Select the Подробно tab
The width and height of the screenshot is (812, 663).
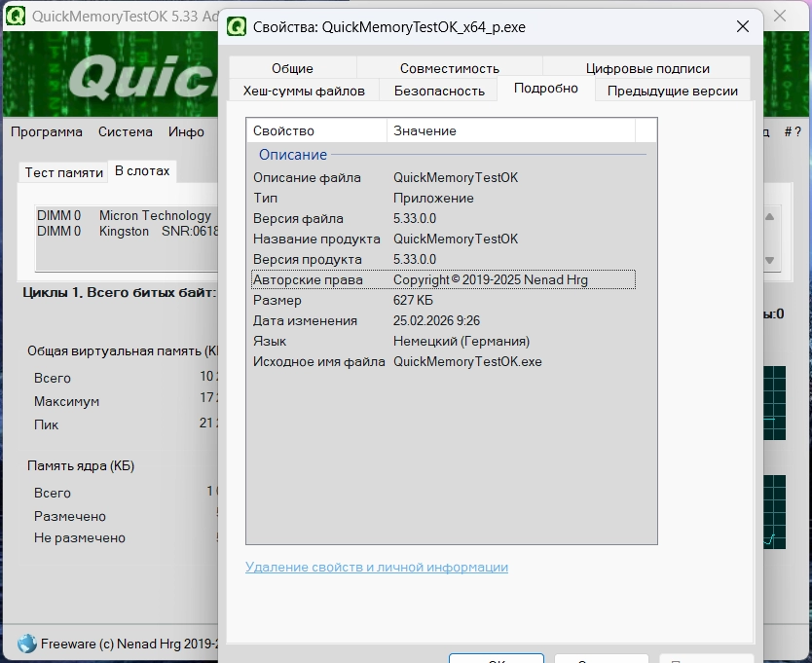point(546,88)
